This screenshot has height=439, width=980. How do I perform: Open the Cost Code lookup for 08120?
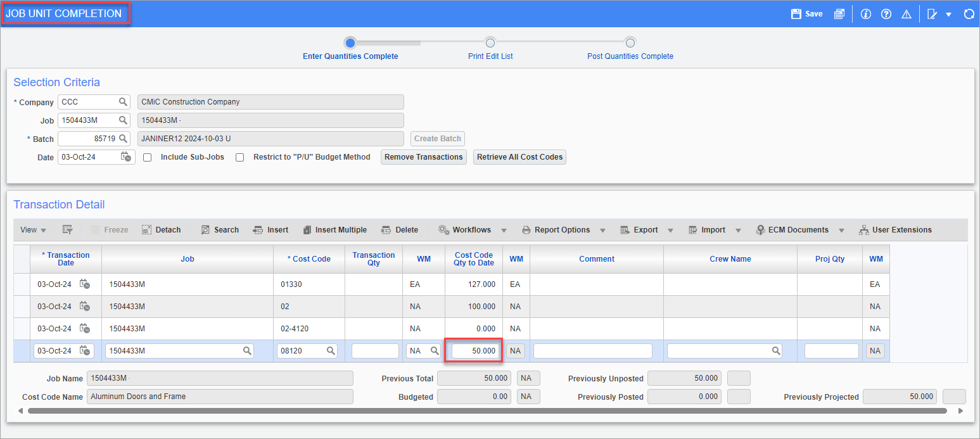[331, 351]
